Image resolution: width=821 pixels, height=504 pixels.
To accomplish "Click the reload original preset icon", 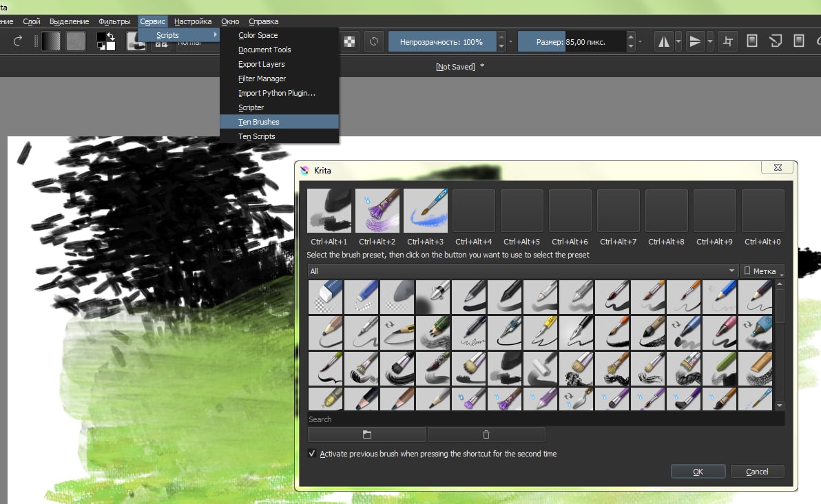I will [374, 41].
